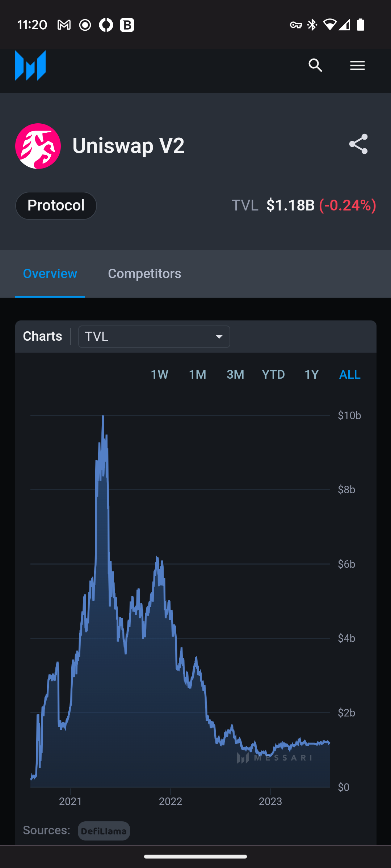Select the YTD time range
The height and width of the screenshot is (868, 391).
273,374
